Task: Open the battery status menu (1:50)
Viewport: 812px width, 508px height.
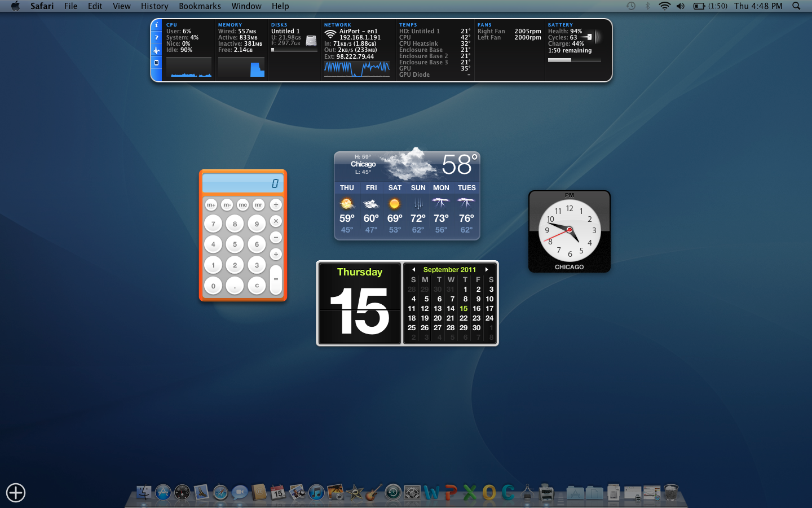Action: 710,6
